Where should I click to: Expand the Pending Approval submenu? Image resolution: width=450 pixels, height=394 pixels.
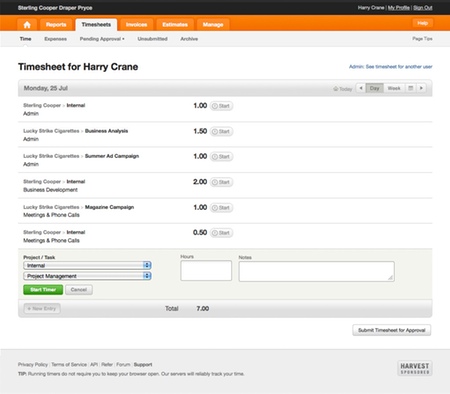[x=102, y=39]
